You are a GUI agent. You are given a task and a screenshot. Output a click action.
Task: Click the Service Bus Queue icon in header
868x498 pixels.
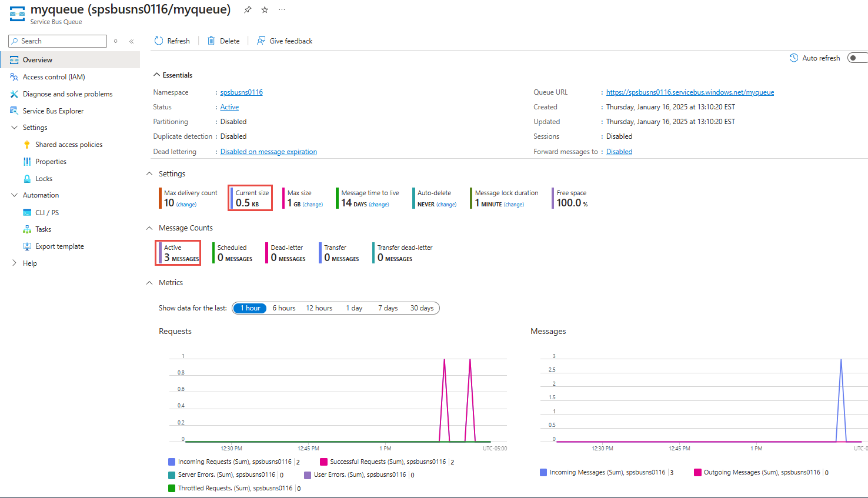[17, 14]
